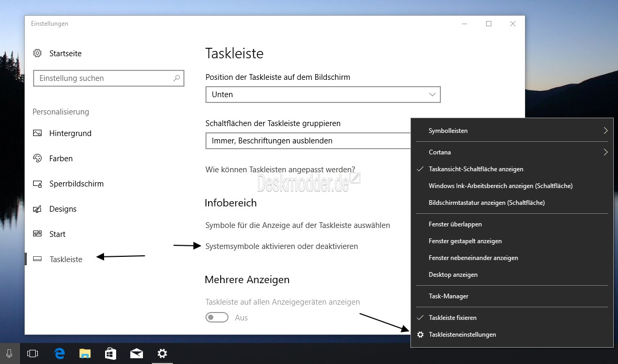
Task: Click the Sperrbildschirm icon in the sidebar
Action: click(x=37, y=184)
